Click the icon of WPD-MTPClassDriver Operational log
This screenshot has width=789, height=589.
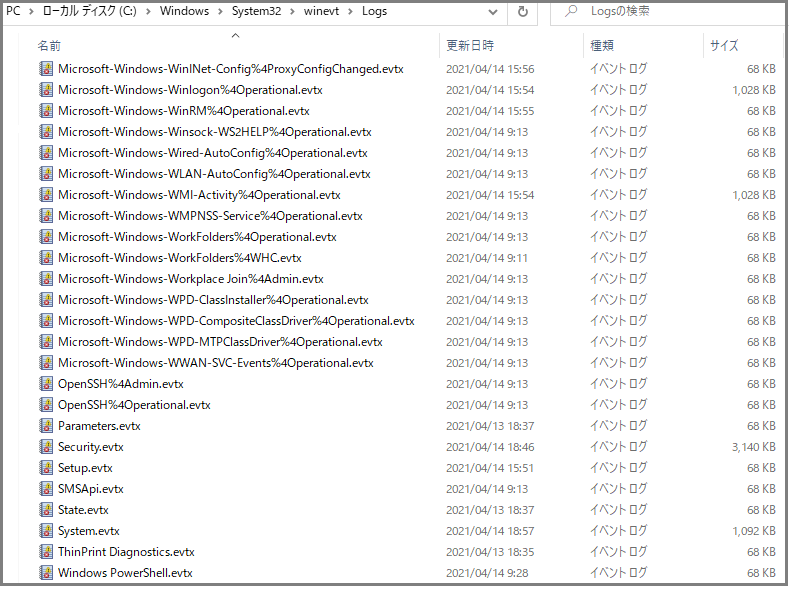pyautogui.click(x=46, y=342)
